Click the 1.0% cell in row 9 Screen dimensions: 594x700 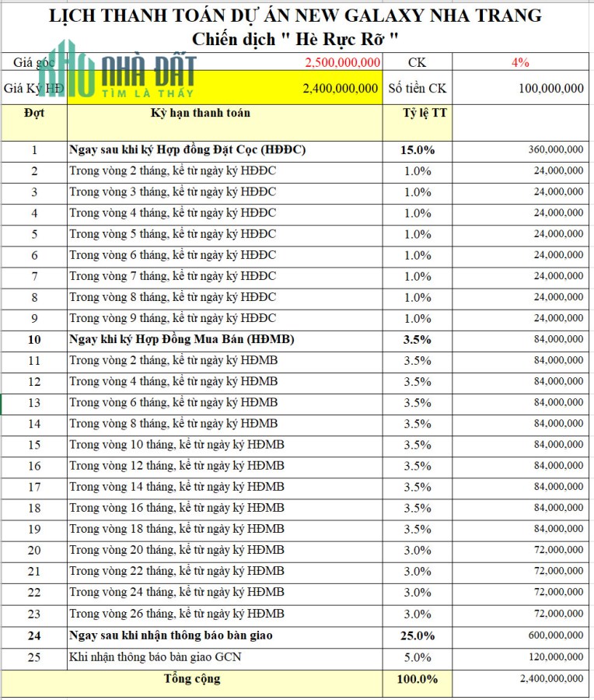click(418, 319)
